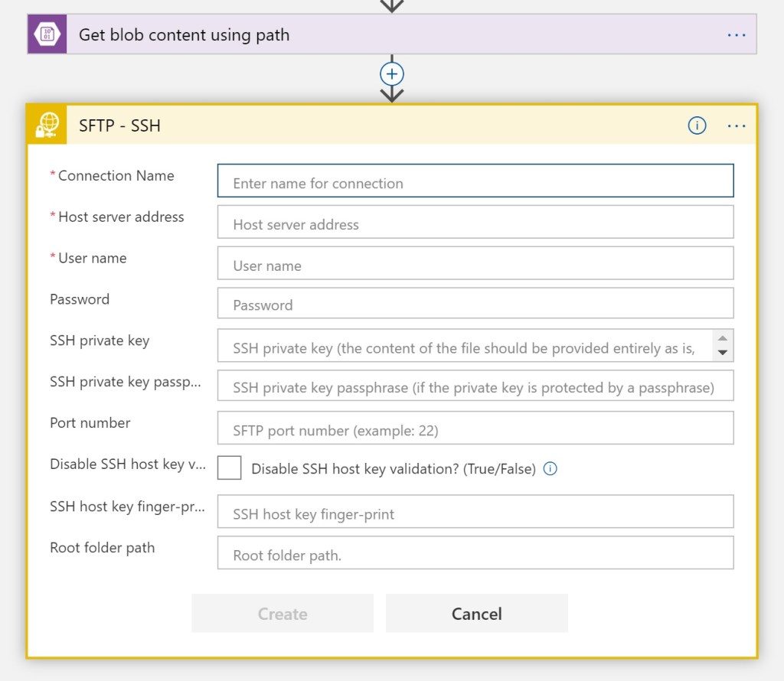Viewport: 784px width, 681px height.
Task: Click the SFTP - SSH title header
Action: [x=119, y=125]
